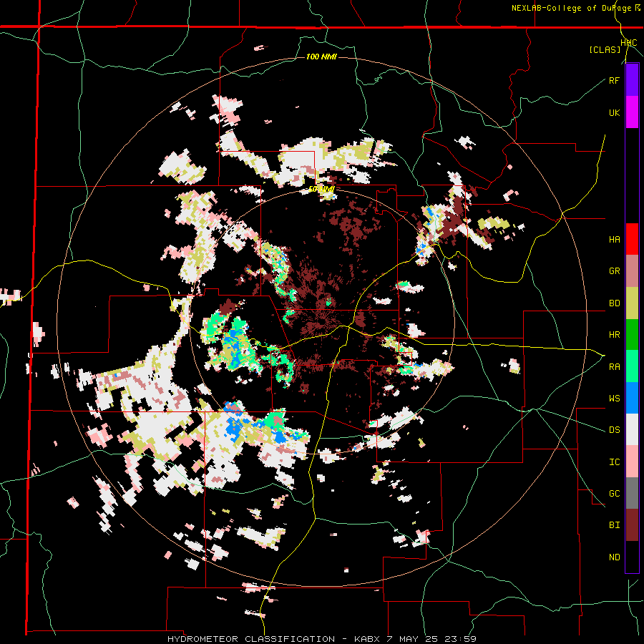Viewport: 644px width, 644px height.
Task: Click the [CLAS] legend header
Action: click(605, 49)
